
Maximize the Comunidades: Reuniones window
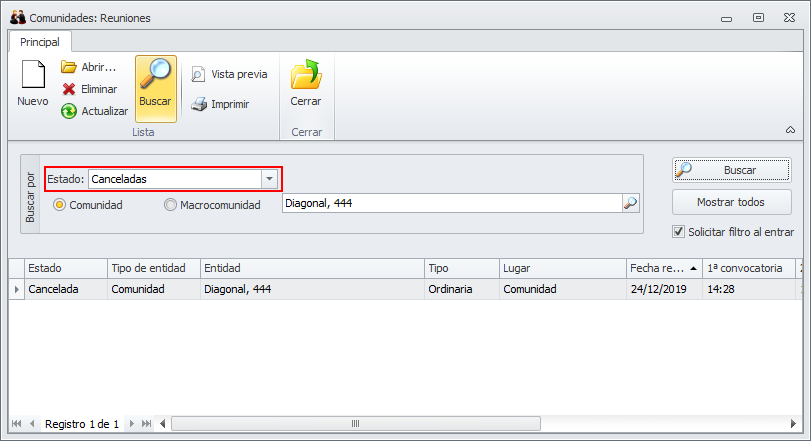point(758,18)
